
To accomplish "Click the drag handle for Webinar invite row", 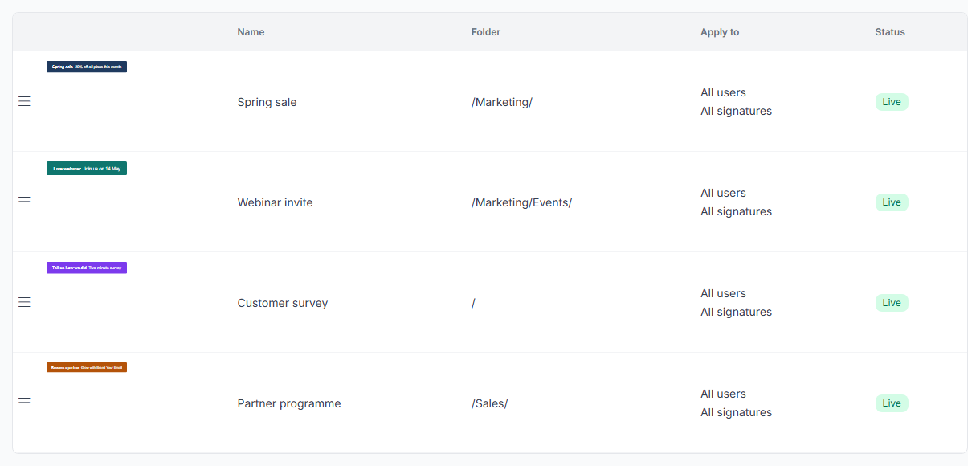I will 24,202.
